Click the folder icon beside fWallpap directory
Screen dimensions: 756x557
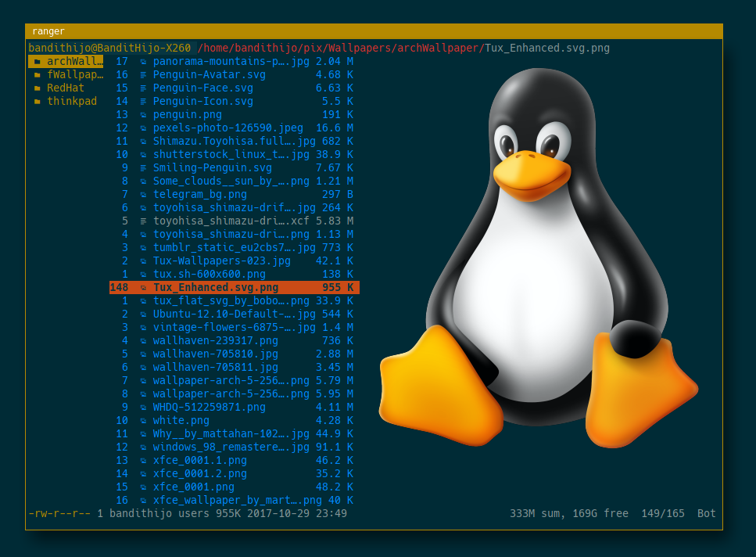[37, 75]
